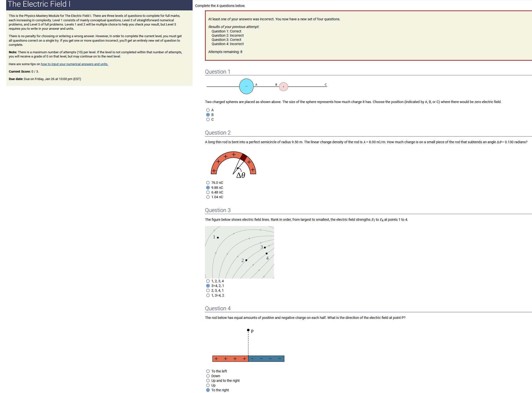Viewport: 532px width, 393px height.
Task: Select 'Up and to the right' option
Action: (x=208, y=381)
